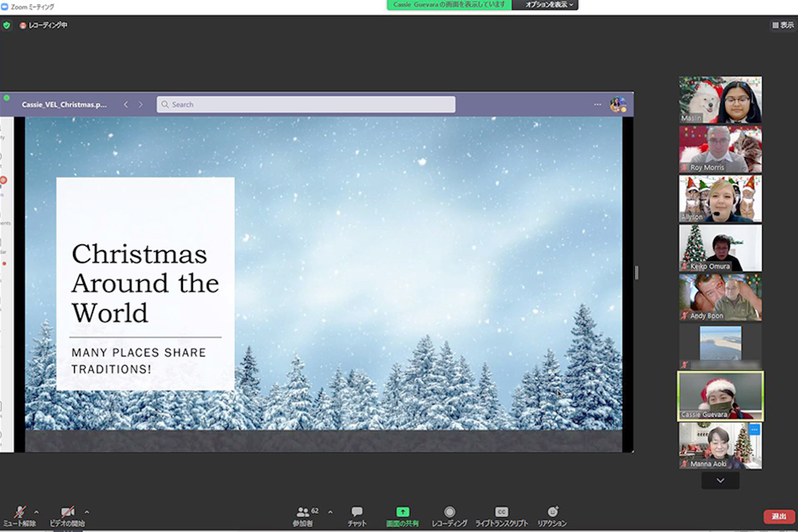The height and width of the screenshot is (532, 798).
Task: Select the beach landscape participant thumbnail
Action: (720, 347)
